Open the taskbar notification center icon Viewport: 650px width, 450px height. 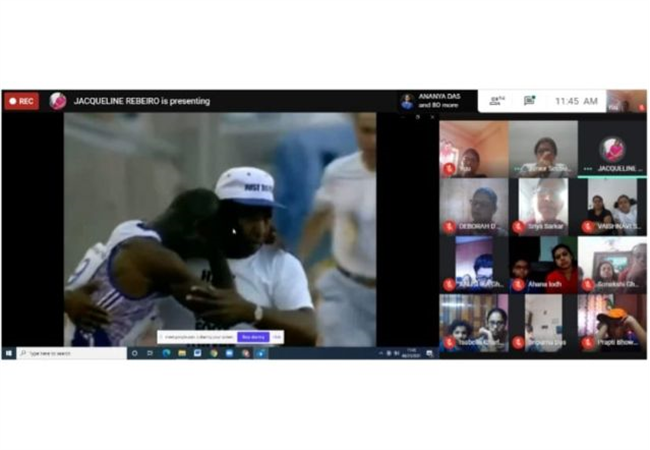tap(429, 353)
